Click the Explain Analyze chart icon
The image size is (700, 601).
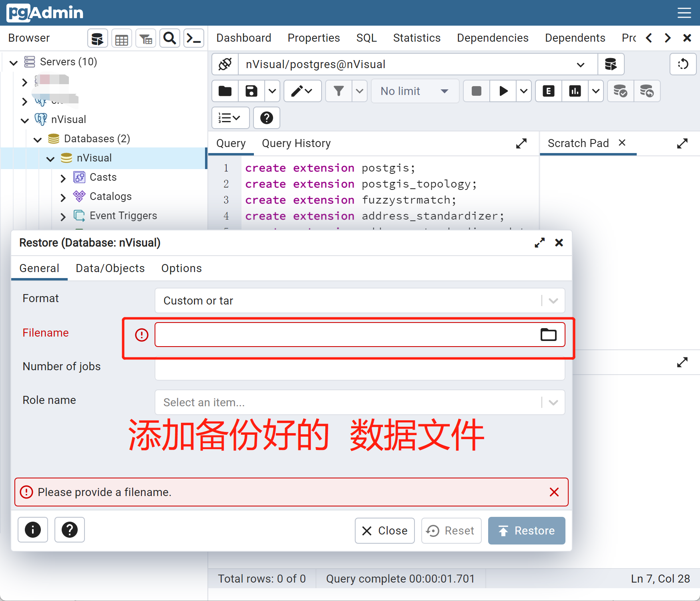(x=575, y=91)
